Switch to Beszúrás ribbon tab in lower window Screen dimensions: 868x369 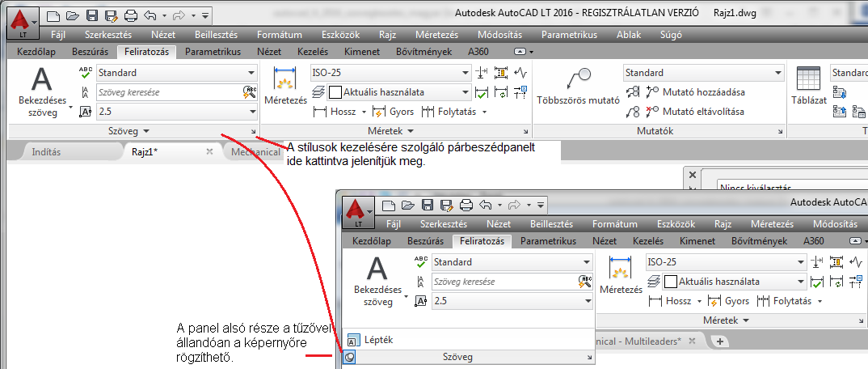[x=425, y=241]
